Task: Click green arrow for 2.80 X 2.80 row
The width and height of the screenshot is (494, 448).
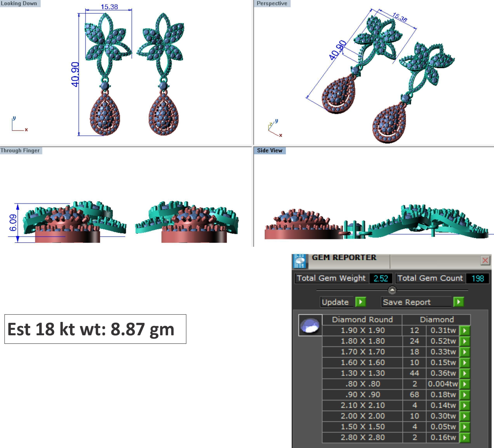Action: [465, 438]
